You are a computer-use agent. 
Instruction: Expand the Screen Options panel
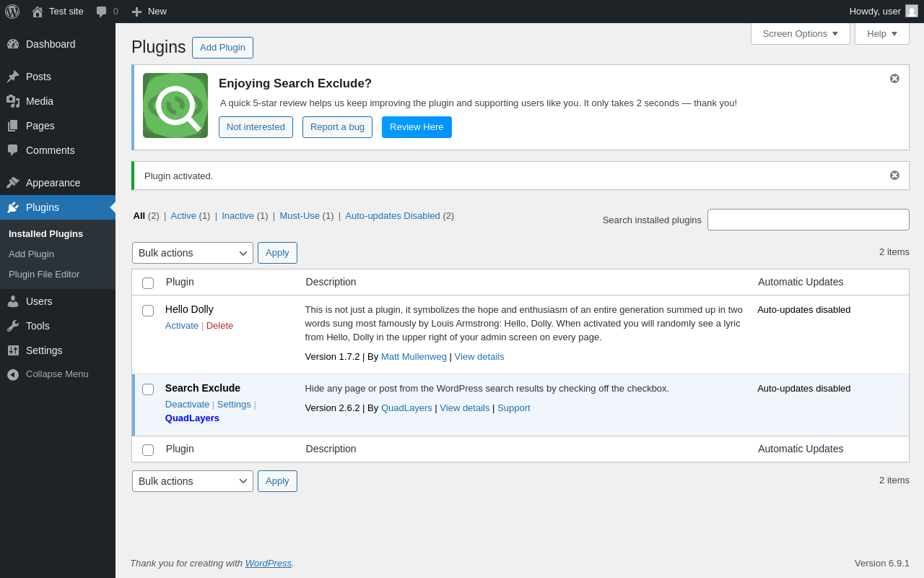point(800,33)
